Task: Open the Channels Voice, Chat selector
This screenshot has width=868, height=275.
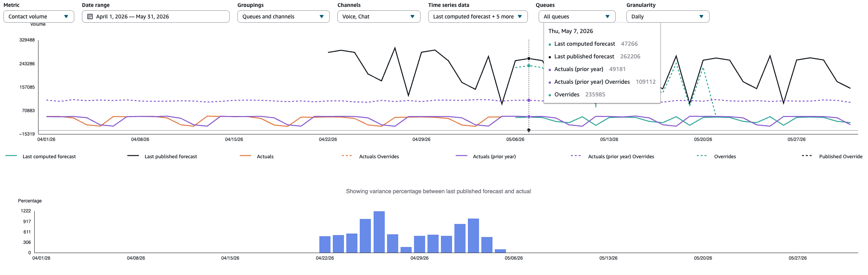Action: tap(379, 17)
